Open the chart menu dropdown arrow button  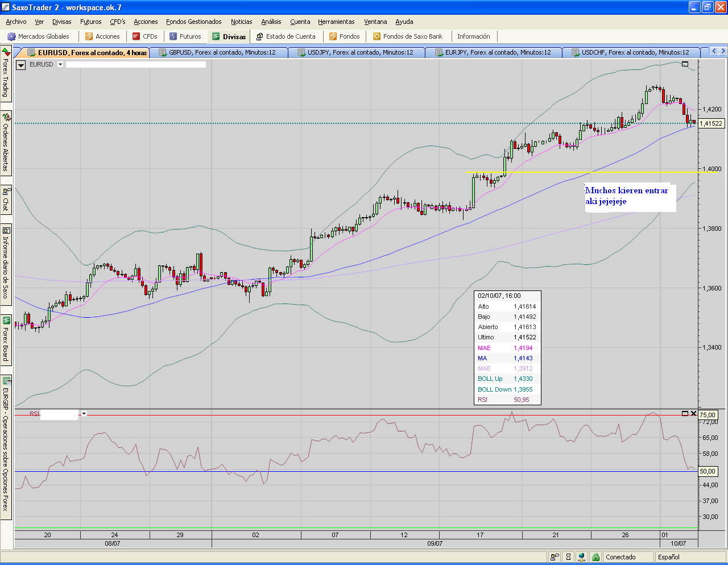pos(20,65)
